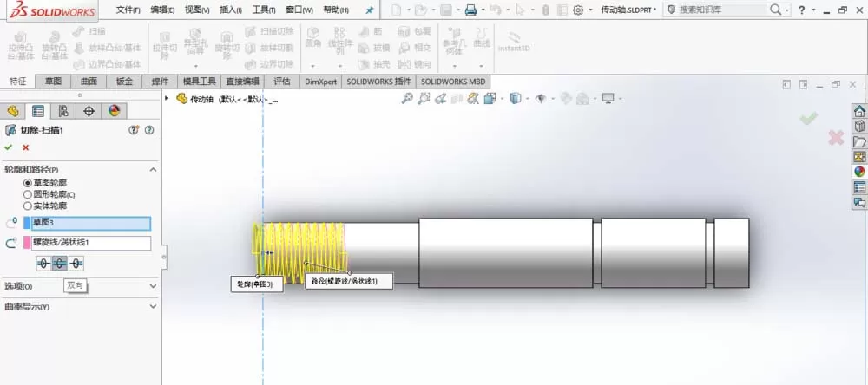
Task: Open the FeatureManager design tree tab
Action: (x=13, y=111)
